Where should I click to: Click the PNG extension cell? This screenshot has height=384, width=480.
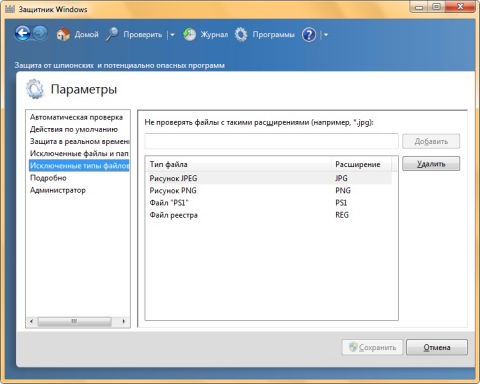(x=343, y=190)
